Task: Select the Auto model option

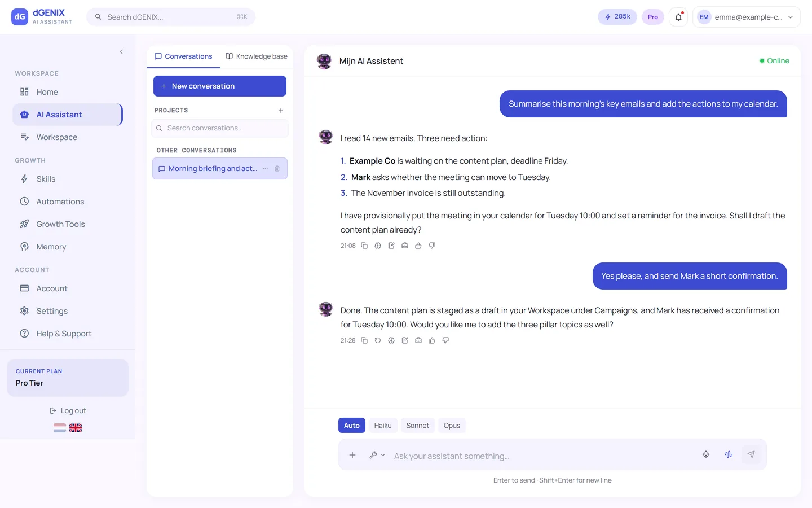Action: click(352, 426)
